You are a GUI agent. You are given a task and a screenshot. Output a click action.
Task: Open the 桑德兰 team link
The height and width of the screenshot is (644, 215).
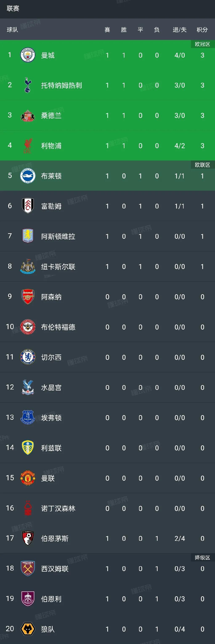(x=51, y=116)
